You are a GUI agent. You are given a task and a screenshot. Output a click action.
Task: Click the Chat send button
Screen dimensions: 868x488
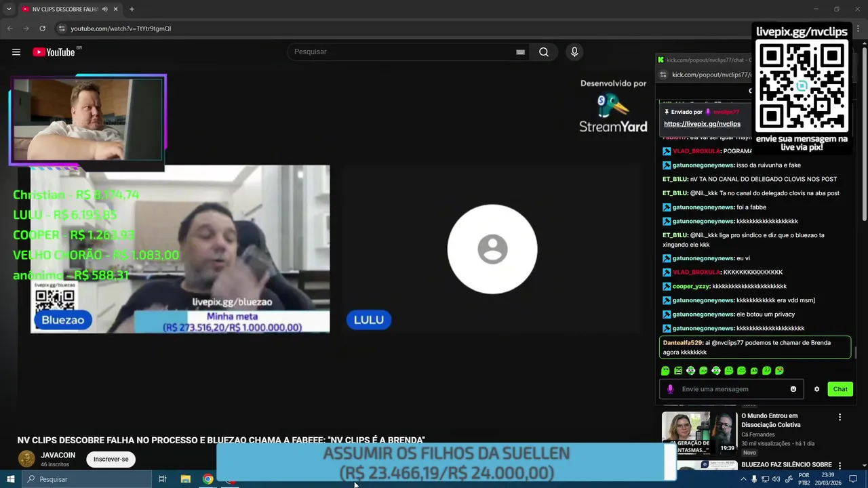(840, 389)
